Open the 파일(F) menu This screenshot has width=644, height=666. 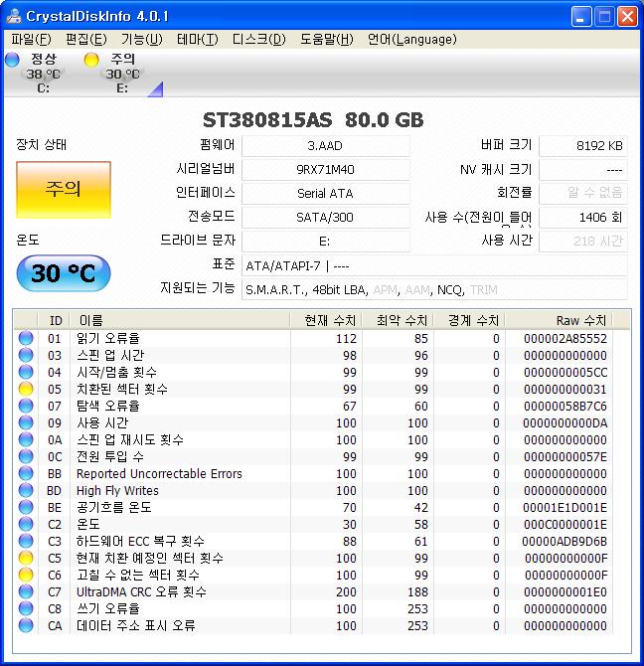click(x=31, y=40)
